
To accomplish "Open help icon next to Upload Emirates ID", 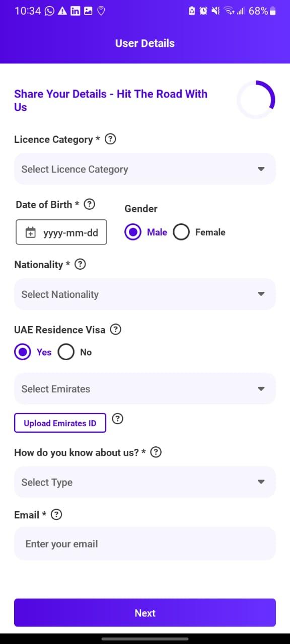I will point(117,419).
